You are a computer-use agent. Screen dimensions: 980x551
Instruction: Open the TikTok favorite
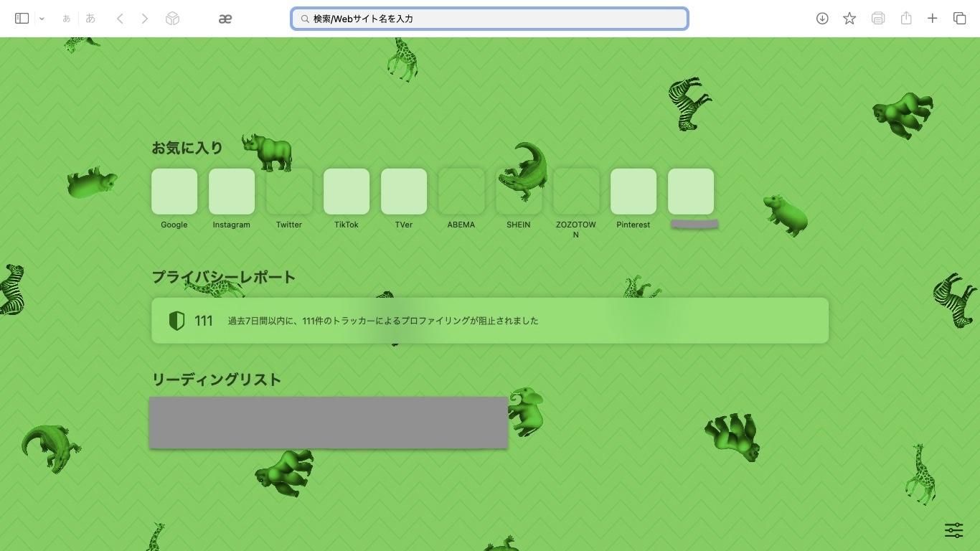tap(347, 192)
